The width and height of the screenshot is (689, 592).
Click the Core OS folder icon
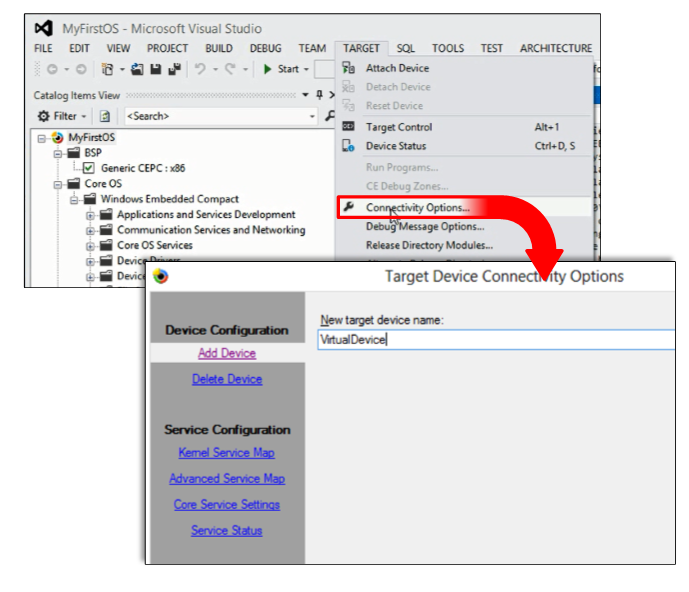click(73, 183)
